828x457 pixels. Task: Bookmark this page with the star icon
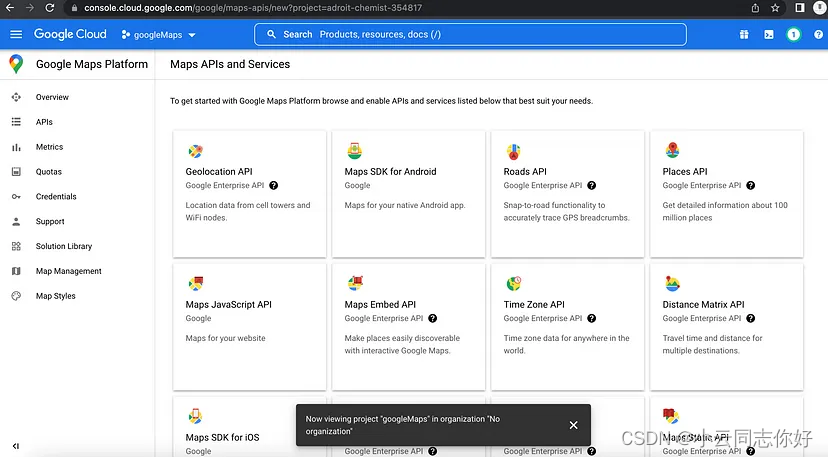coord(775,8)
